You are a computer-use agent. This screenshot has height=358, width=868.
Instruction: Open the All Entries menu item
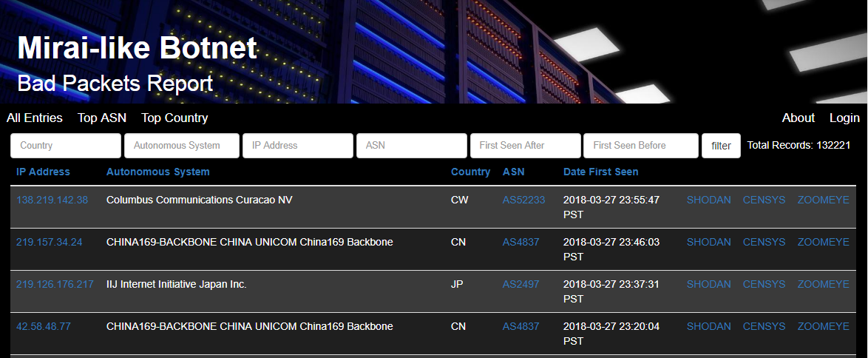click(x=34, y=118)
